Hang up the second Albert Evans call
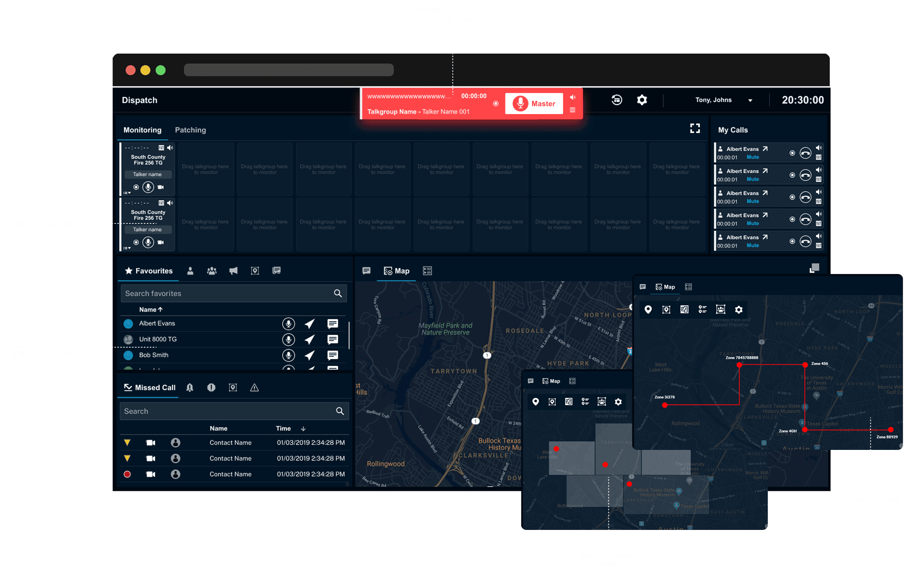Image resolution: width=924 pixels, height=582 pixels. click(x=805, y=176)
